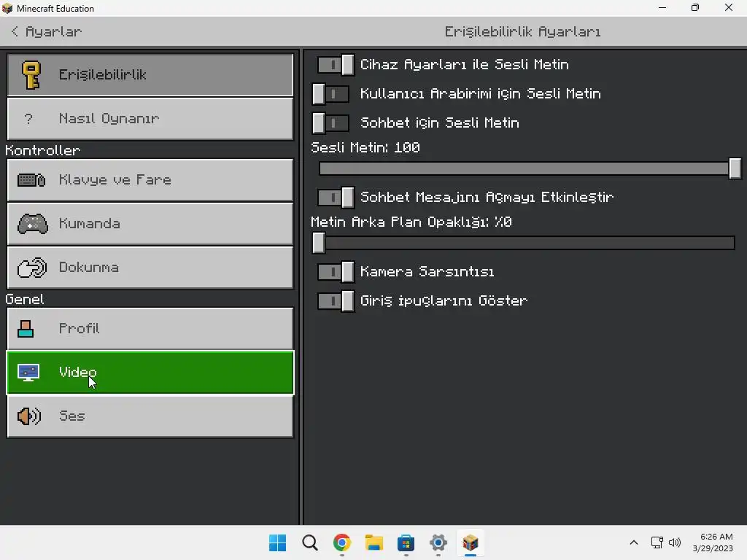
Task: Open Kumanda settings
Action: click(x=150, y=224)
